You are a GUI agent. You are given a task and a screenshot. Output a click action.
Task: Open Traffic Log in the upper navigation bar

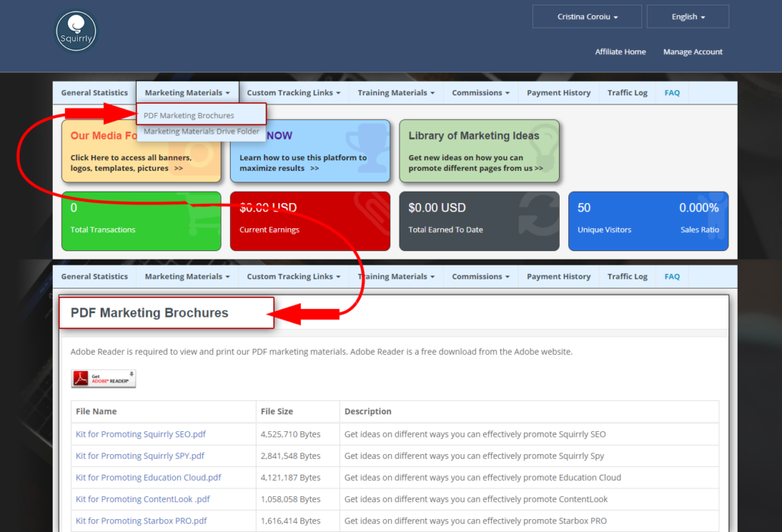pyautogui.click(x=628, y=93)
